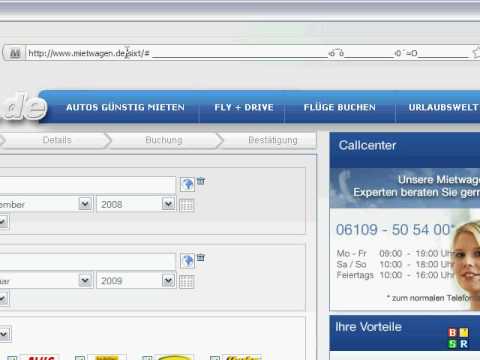
Task: Click the Ihre Vorteile panel heading
Action: click(368, 327)
